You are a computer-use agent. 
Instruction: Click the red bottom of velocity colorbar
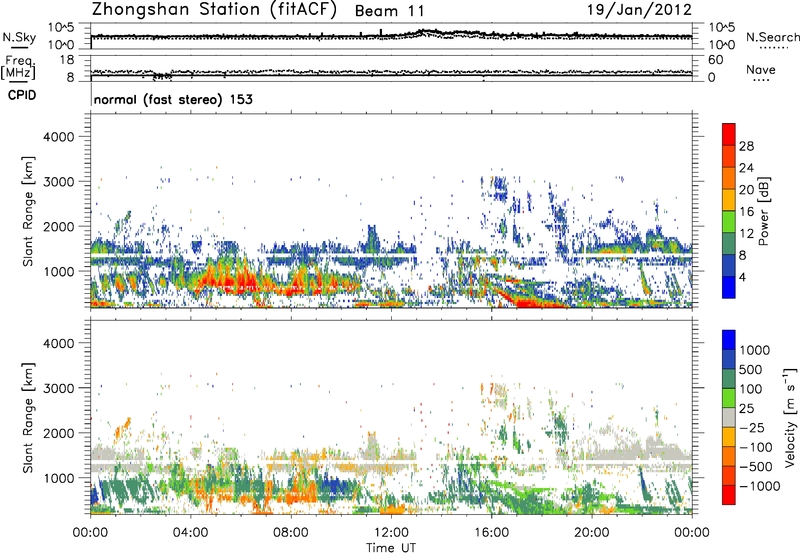tap(729, 495)
